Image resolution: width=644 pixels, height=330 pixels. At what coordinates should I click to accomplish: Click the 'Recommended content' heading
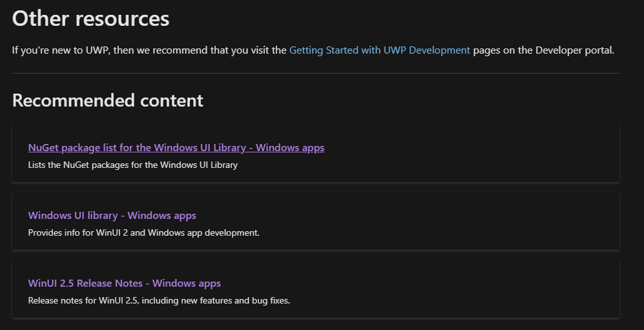coord(108,100)
